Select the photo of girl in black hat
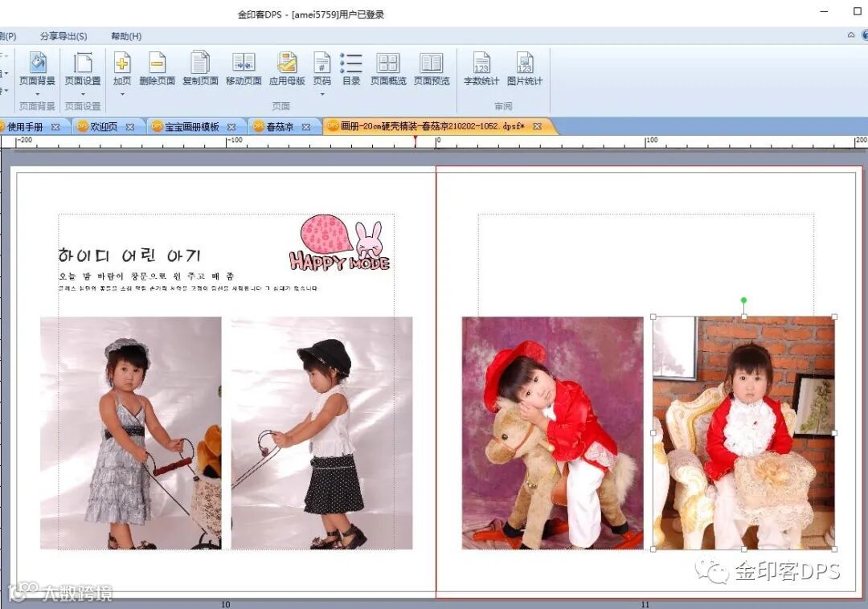The image size is (868, 609). point(321,432)
